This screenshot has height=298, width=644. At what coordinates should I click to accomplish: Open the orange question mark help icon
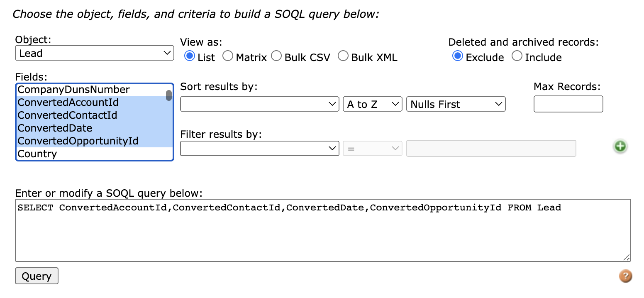(x=625, y=276)
